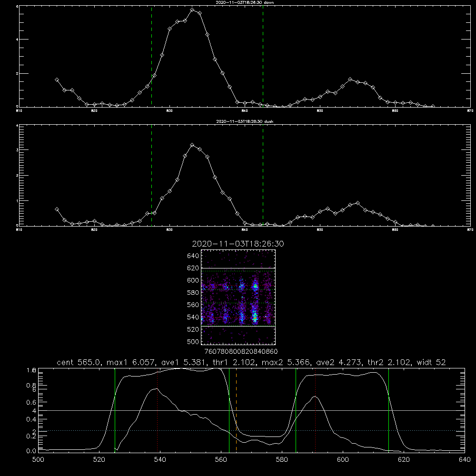476x476 pixels.
Task: Click the solid white horizontal line at level 4
Action: click(x=251, y=410)
